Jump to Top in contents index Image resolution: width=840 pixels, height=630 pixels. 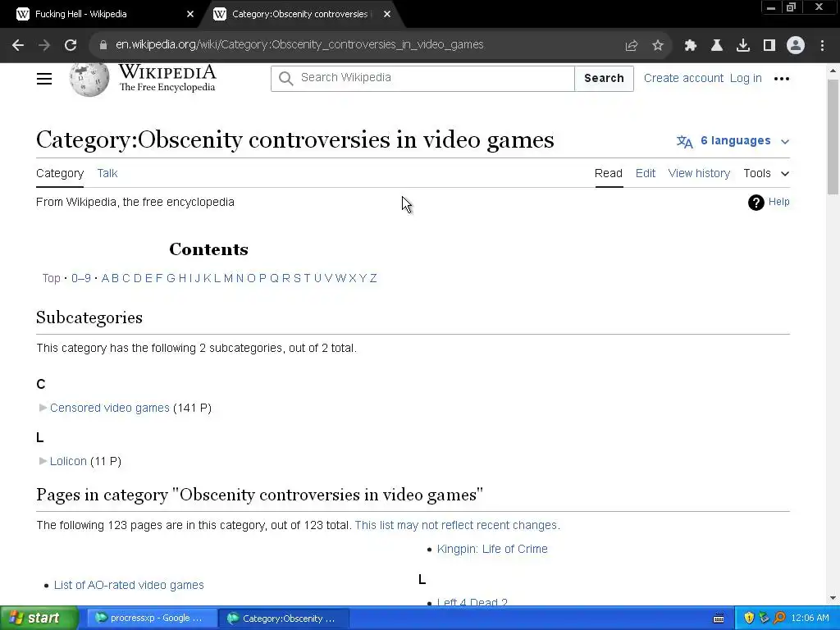click(52, 279)
